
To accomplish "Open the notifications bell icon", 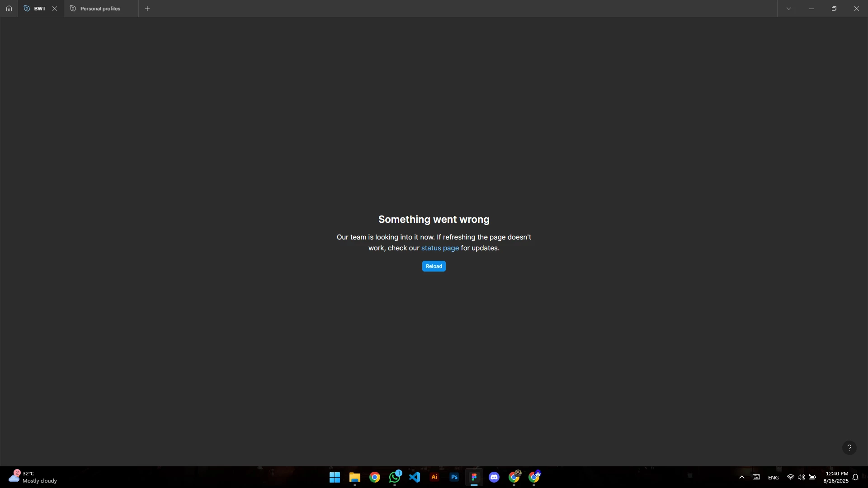I will click(855, 477).
